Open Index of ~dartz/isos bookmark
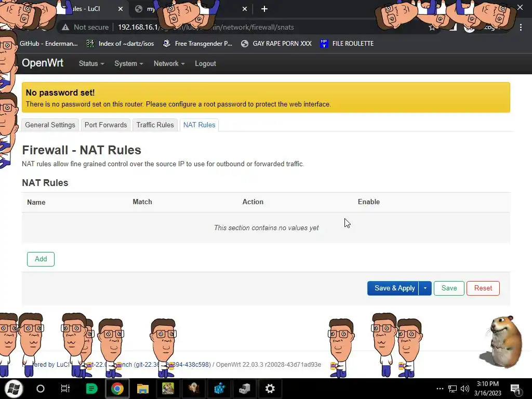532x399 pixels. 120,44
